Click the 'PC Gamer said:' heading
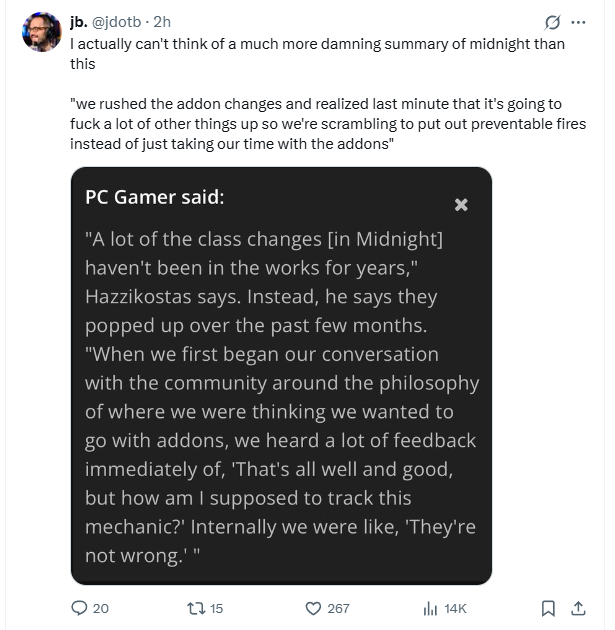 pos(155,197)
